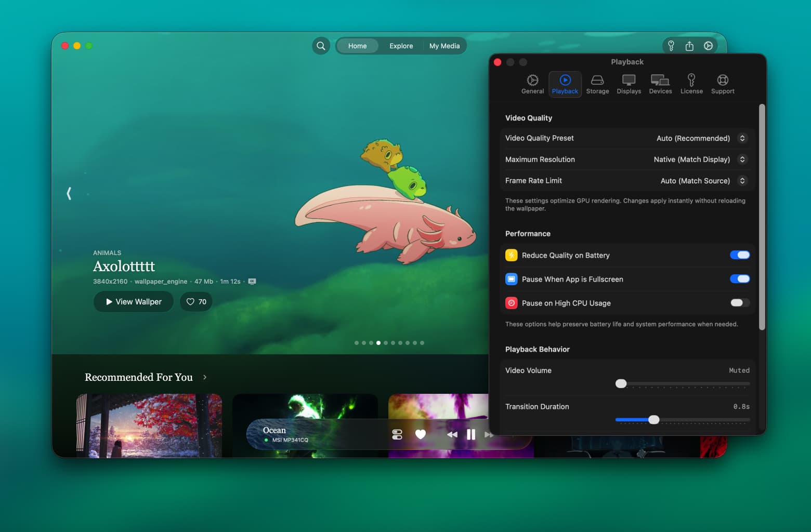Screen dimensions: 811x532
Task: Open the share icon next to the key
Action: (689, 46)
